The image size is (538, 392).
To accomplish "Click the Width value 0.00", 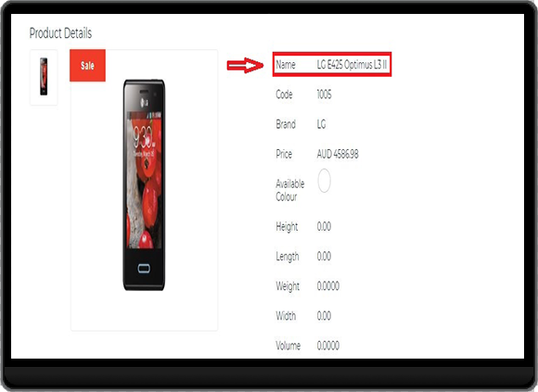I will tap(324, 316).
